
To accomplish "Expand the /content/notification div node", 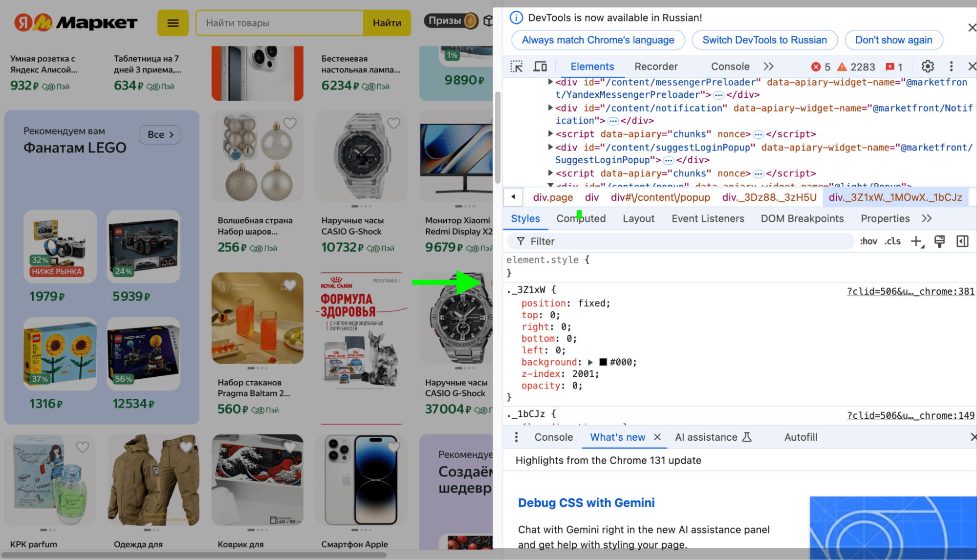I will coord(550,108).
